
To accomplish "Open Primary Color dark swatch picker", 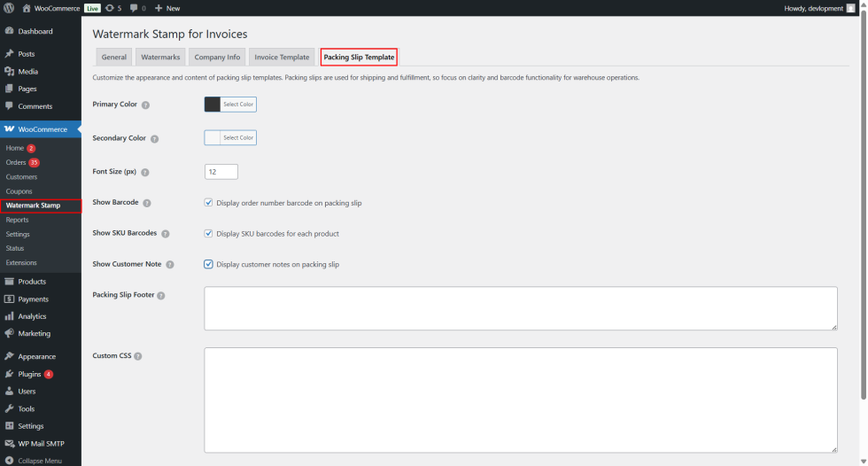I will 213,104.
